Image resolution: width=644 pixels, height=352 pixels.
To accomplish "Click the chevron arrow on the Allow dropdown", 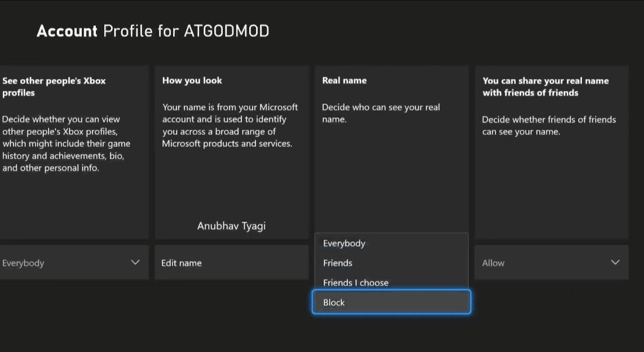I will [x=615, y=262].
